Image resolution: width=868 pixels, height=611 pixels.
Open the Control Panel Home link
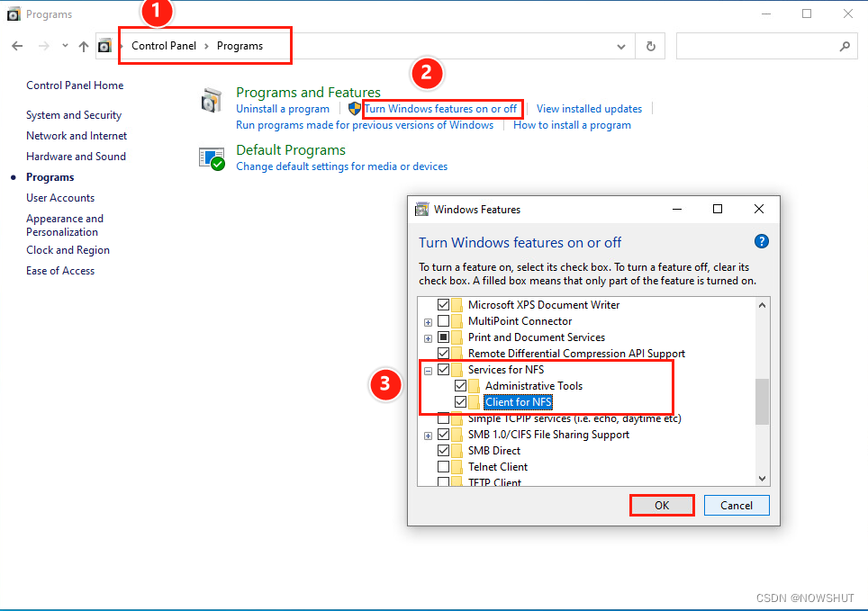pos(75,85)
